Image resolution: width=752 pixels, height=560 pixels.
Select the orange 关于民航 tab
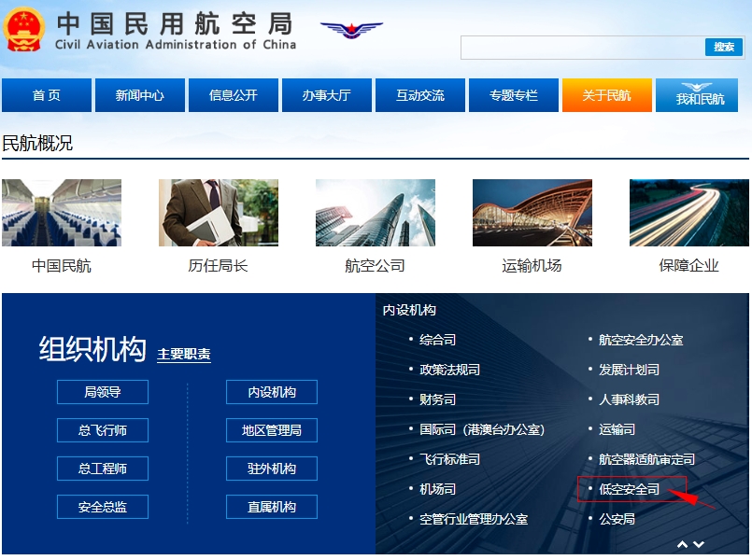pyautogui.click(x=607, y=95)
